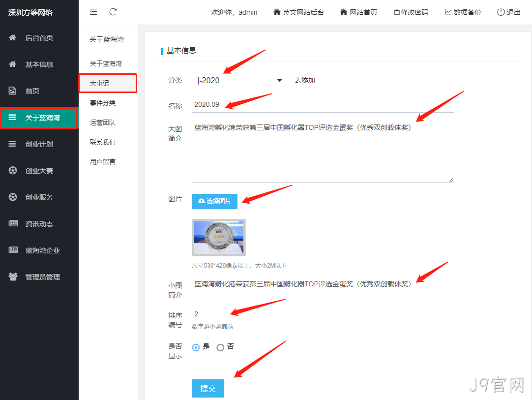Click the power icon next to 退出

[501, 12]
